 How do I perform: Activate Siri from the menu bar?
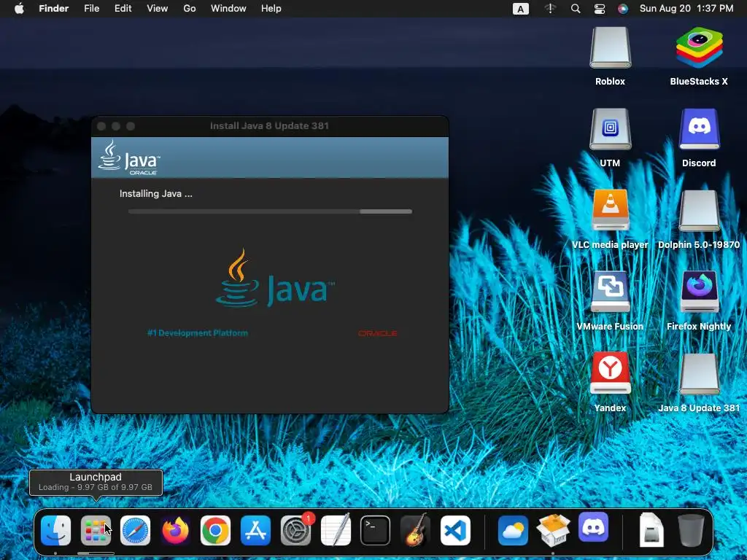point(623,9)
